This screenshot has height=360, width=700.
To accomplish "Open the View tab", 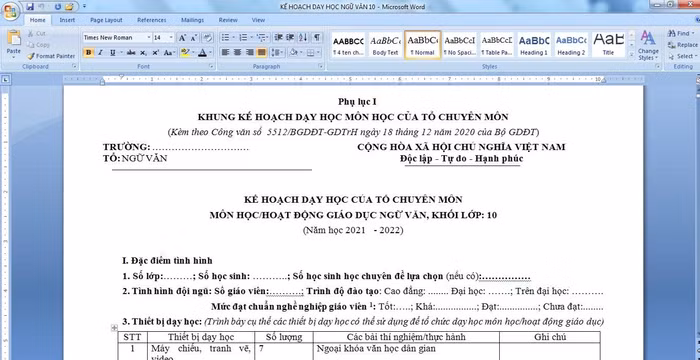I will (x=258, y=20).
